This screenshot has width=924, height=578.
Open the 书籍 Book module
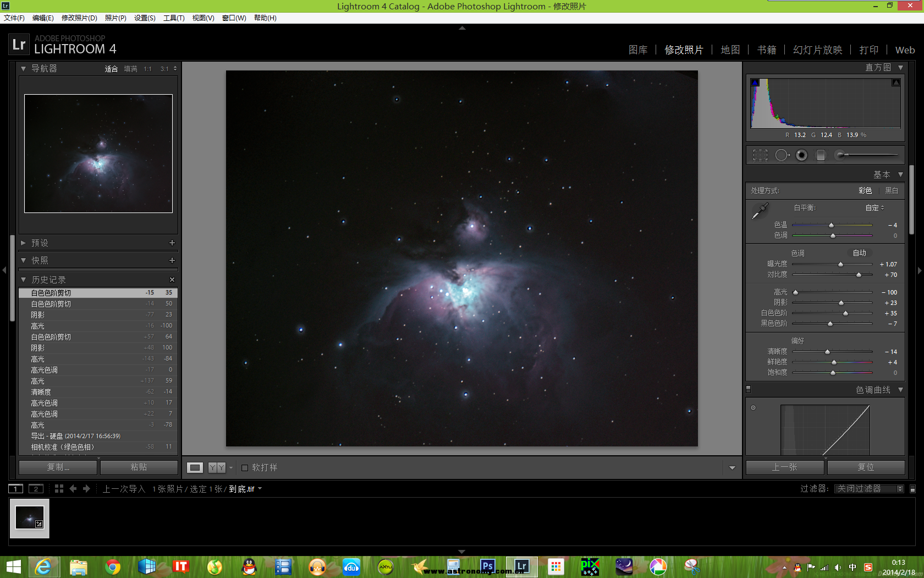[x=767, y=50]
